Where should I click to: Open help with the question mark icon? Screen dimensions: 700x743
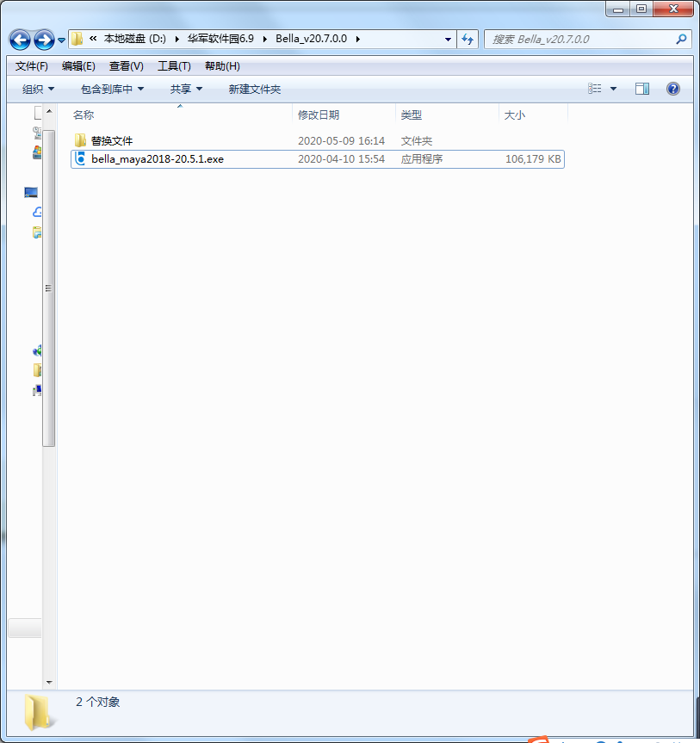(673, 89)
